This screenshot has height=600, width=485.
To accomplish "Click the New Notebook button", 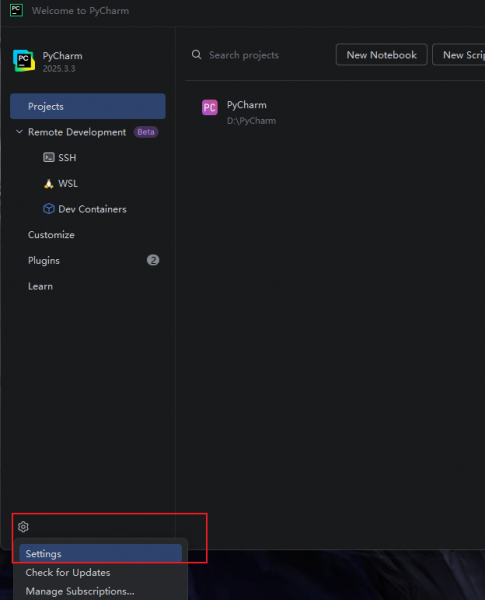I will click(381, 55).
